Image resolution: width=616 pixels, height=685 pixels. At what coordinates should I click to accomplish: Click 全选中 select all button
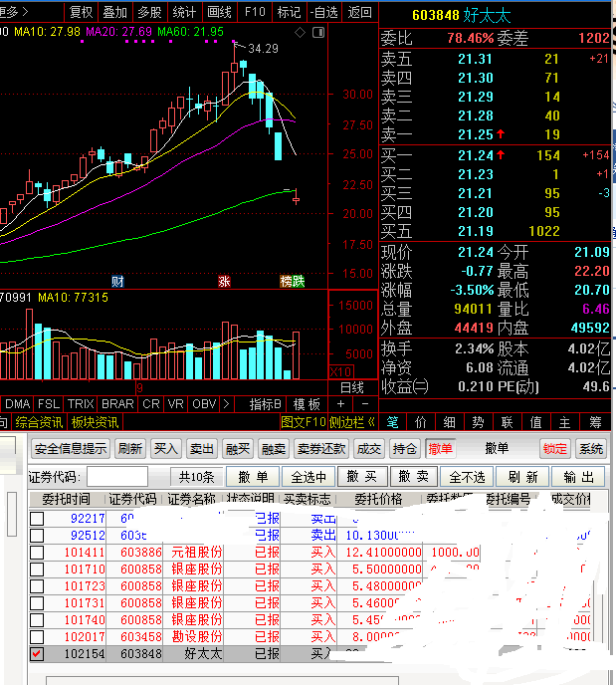click(308, 477)
